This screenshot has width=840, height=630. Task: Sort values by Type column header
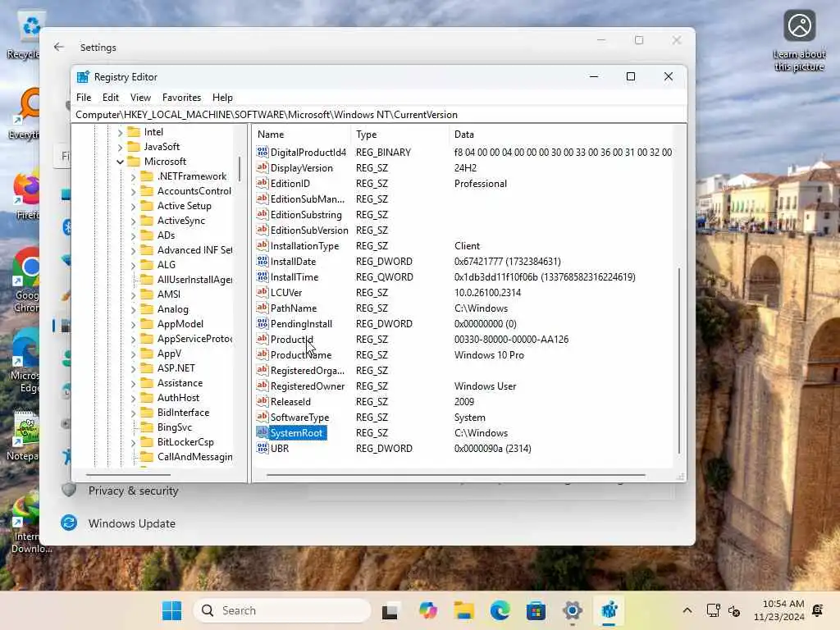click(x=400, y=135)
